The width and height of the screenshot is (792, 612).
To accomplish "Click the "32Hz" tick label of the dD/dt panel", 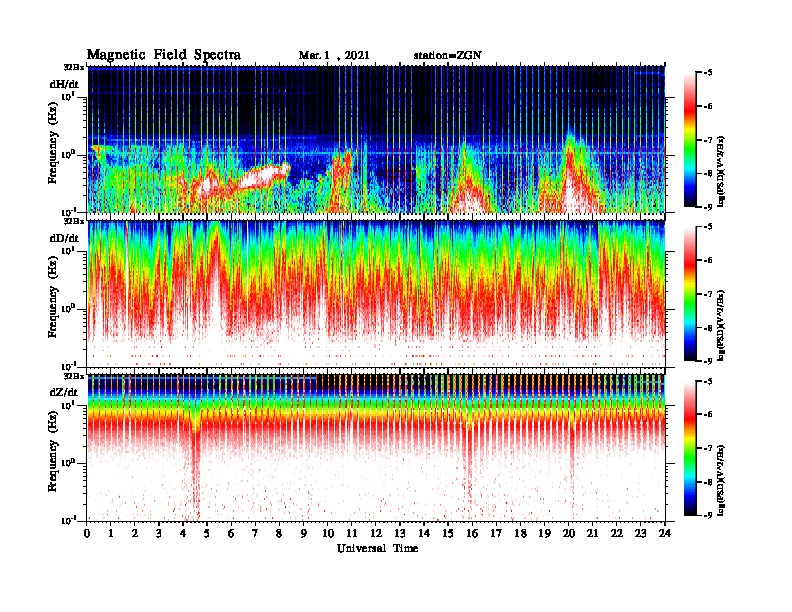I will click(x=73, y=221).
